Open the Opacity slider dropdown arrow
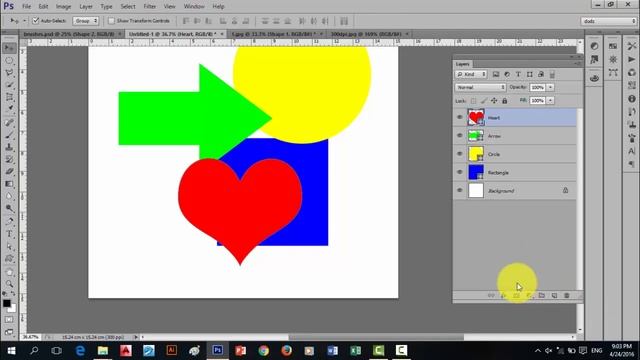This screenshot has height=360, width=640. 550,87
